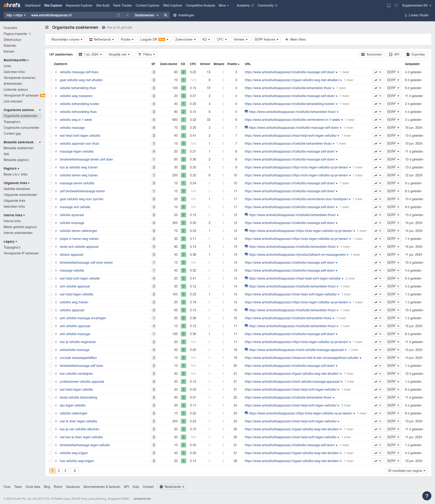Check the box for 'cellulitis weg in 1 week'

coord(51,120)
